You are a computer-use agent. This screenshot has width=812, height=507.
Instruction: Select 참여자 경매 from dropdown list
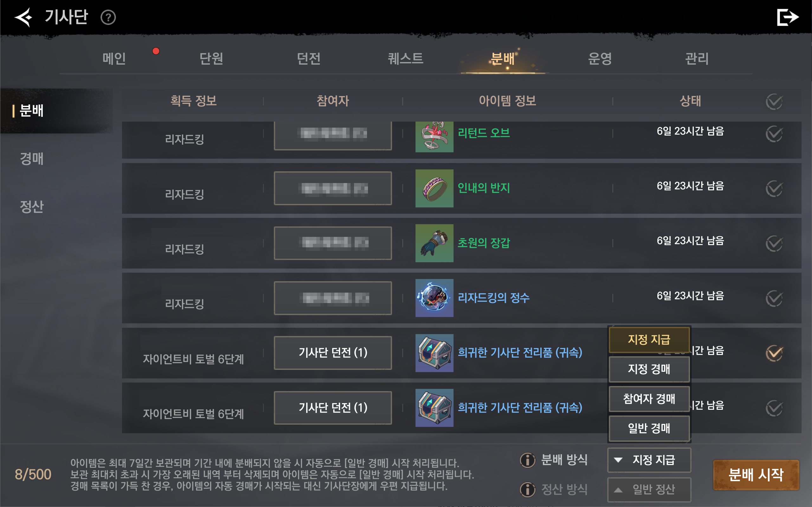click(x=649, y=399)
